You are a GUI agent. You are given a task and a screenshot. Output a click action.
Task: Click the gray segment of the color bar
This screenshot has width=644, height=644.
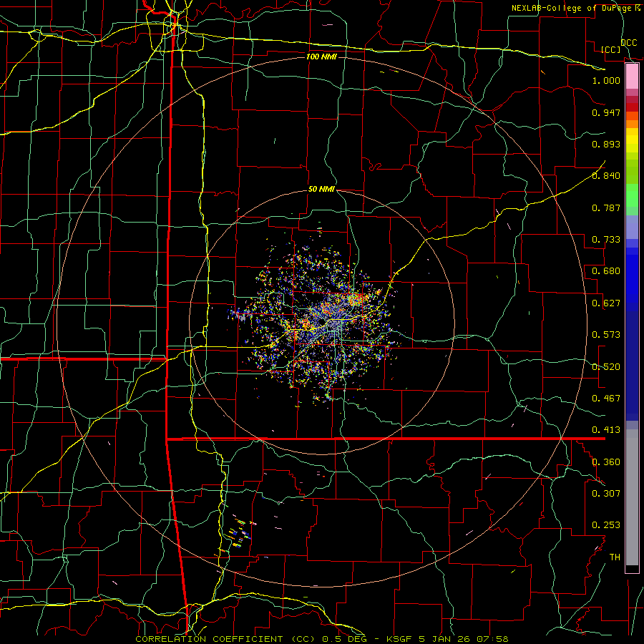pyautogui.click(x=632, y=497)
